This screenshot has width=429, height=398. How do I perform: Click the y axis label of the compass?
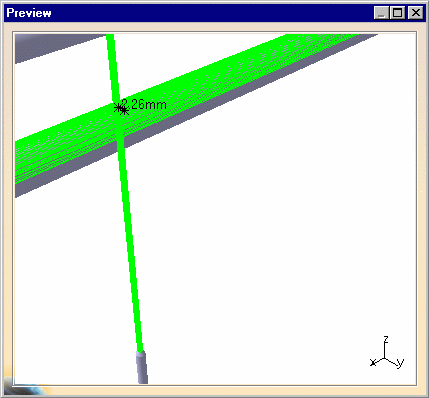point(400,363)
